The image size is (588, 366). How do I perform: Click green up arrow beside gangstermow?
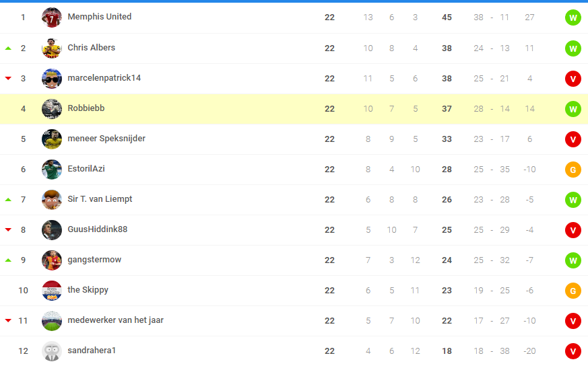click(x=8, y=260)
